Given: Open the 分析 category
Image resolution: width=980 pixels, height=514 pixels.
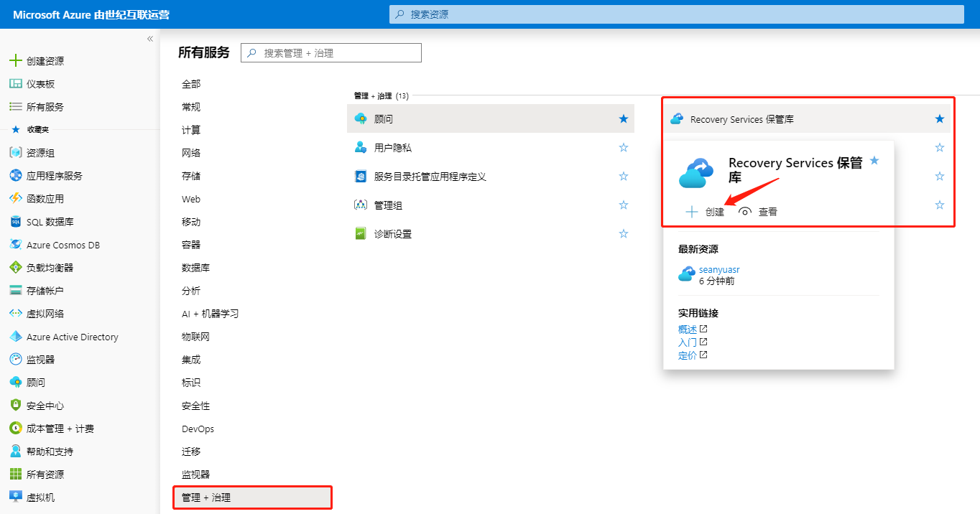Looking at the screenshot, I should pos(191,291).
